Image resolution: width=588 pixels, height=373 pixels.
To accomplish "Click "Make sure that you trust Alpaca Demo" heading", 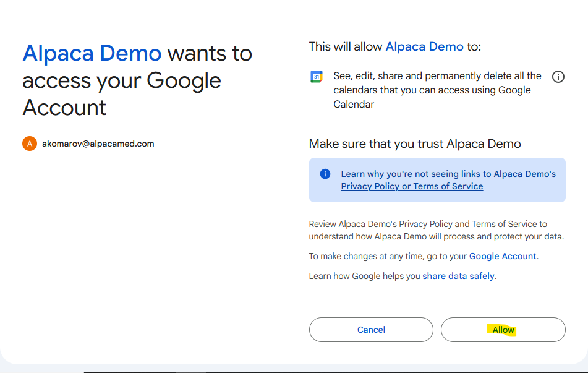I will tap(414, 144).
